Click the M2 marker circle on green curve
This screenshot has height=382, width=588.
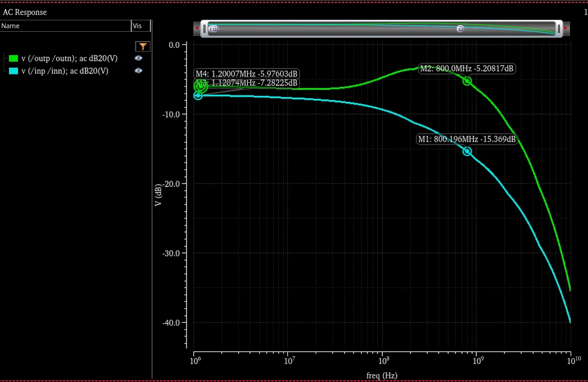click(467, 81)
